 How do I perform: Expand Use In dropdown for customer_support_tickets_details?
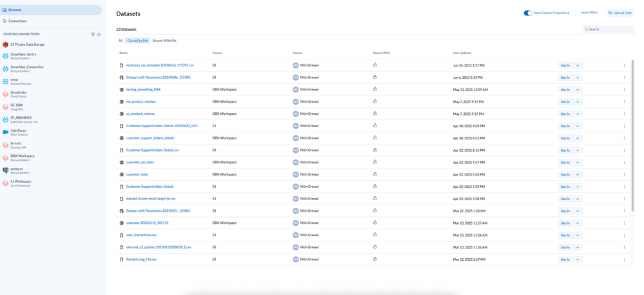[578, 138]
